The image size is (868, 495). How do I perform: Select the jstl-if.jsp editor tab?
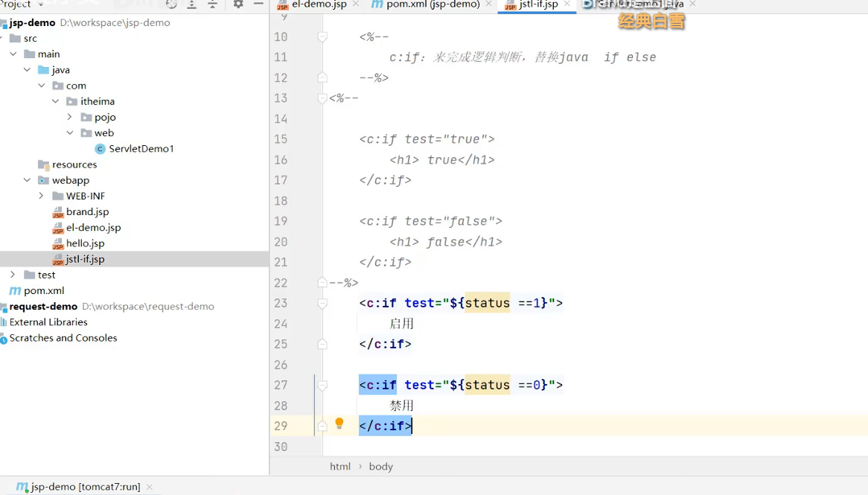(538, 4)
